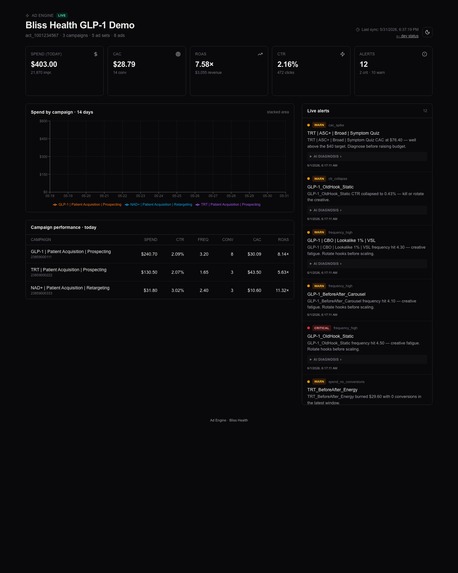Open the TRT_BeforeAfter_Energy alert title
Screen dimensions: 458x573
[332, 390]
